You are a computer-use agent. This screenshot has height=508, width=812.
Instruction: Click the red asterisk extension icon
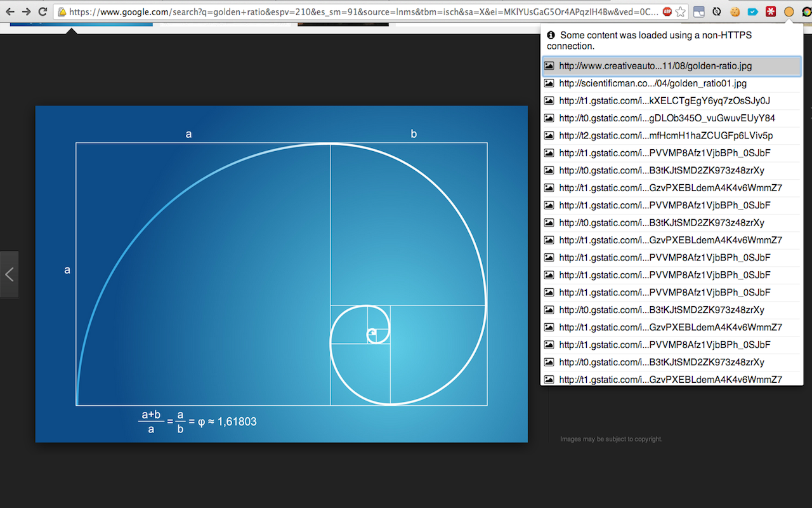[x=771, y=11]
